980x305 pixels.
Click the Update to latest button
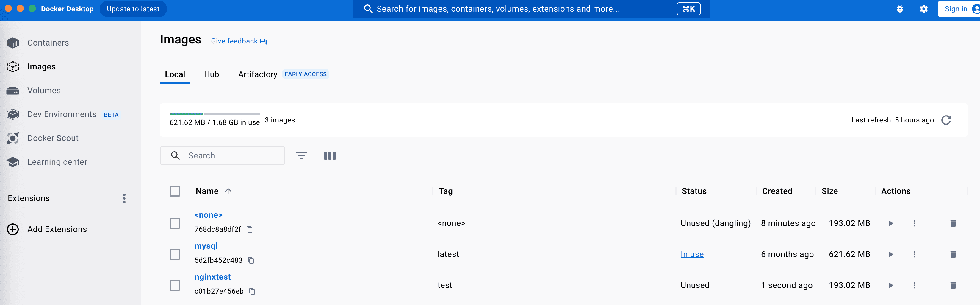click(133, 9)
